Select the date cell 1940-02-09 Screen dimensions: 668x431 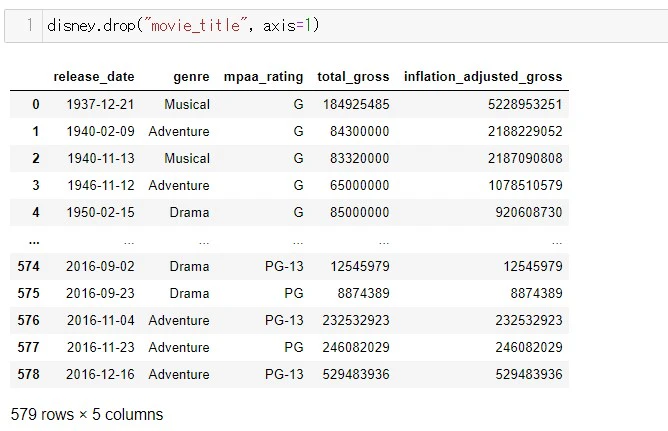[x=100, y=131]
